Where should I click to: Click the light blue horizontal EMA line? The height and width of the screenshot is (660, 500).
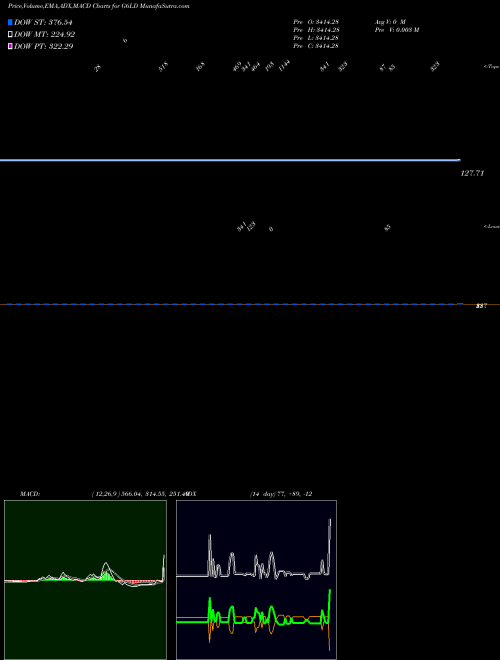[x=230, y=160]
